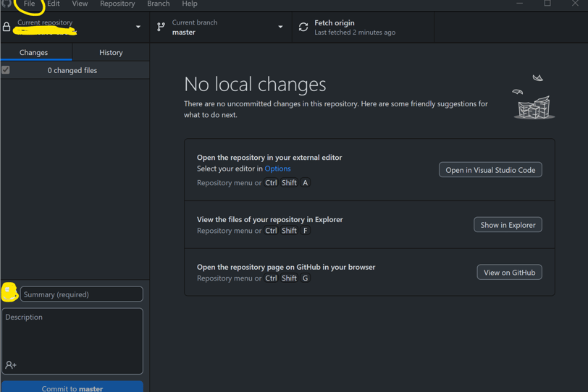
Task: Click the GitHub logo in the title bar
Action: (x=6, y=4)
